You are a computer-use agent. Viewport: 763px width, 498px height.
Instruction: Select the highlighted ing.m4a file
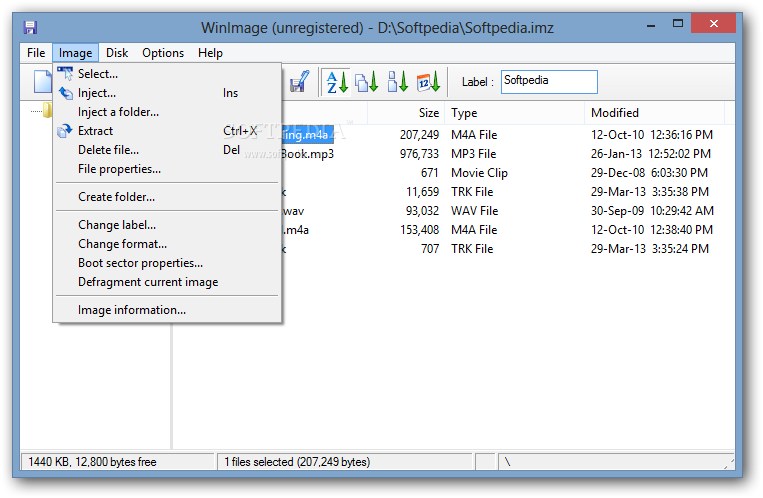[308, 135]
